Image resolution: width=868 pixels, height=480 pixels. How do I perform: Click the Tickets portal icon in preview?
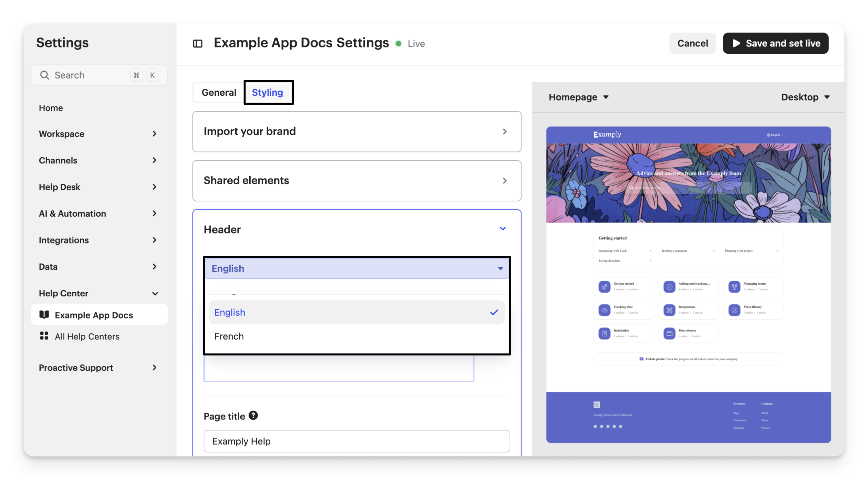click(x=641, y=359)
